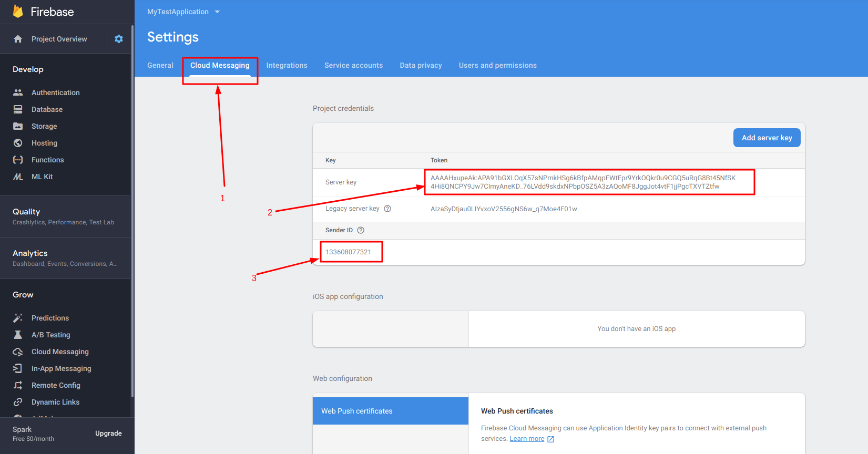This screenshot has width=868, height=454.
Task: Open the Service accounts tab
Action: point(353,65)
